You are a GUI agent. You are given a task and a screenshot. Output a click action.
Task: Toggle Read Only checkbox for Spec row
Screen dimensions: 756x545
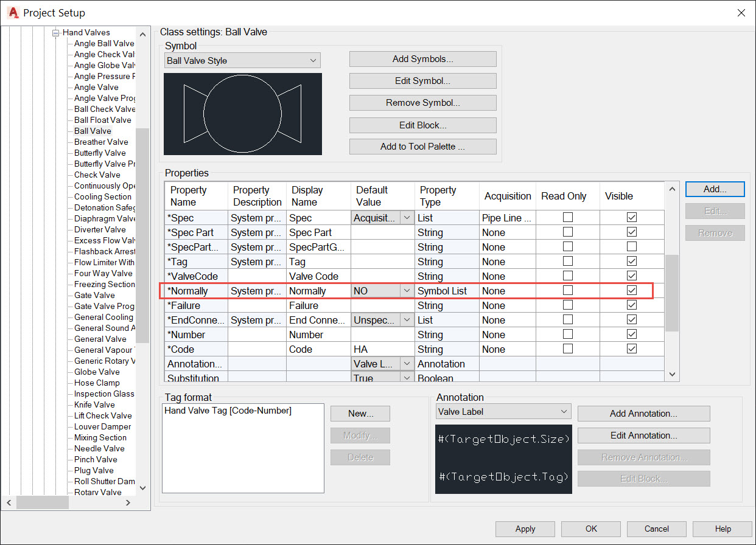[x=568, y=217]
